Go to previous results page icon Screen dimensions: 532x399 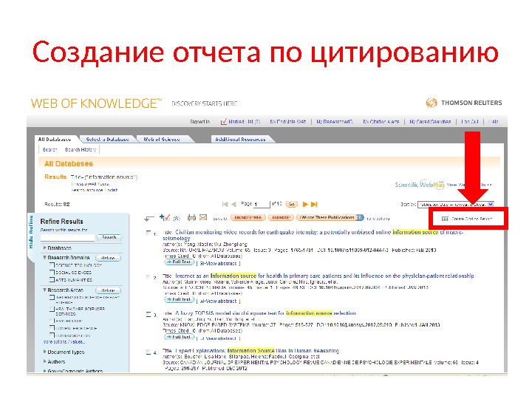tap(233, 204)
